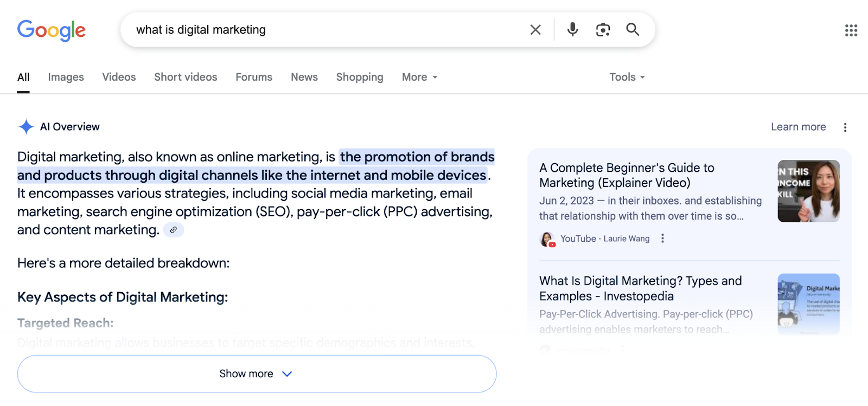Click the Beginner's Guide video thumbnail
The height and width of the screenshot is (406, 868).
pos(808,191)
